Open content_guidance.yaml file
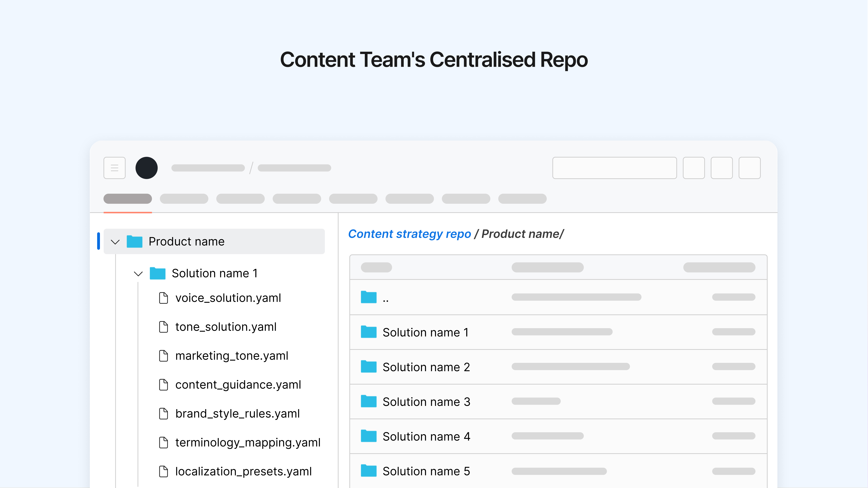 click(x=238, y=385)
